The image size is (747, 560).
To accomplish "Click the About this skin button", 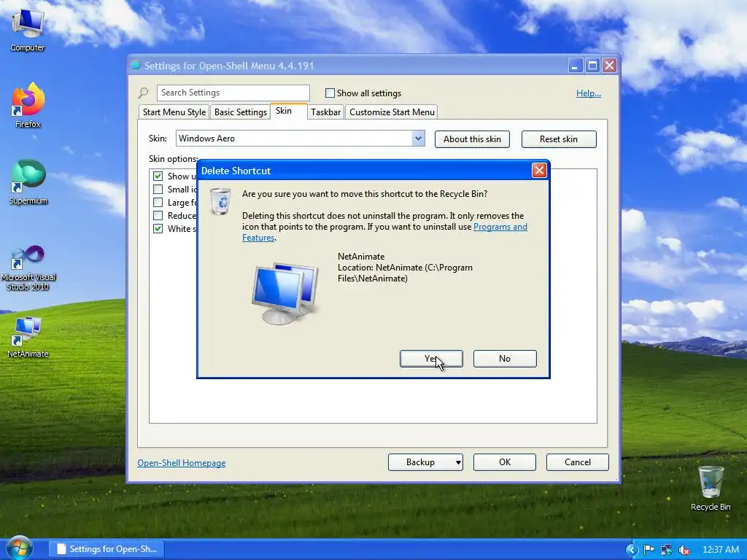I will point(472,139).
